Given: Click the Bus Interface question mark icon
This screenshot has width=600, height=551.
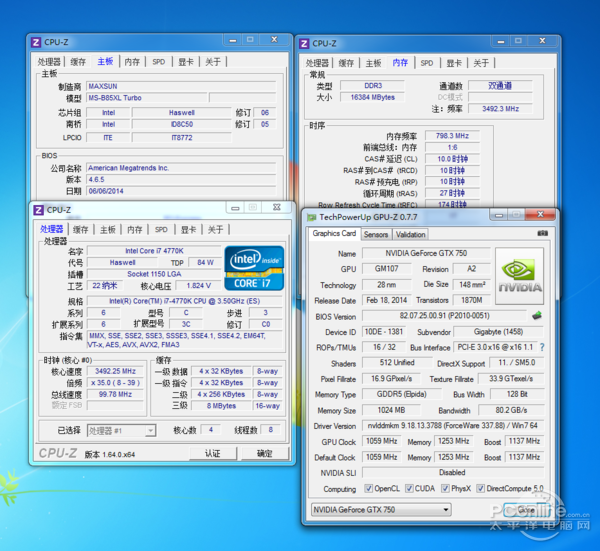Looking at the screenshot, I should [542, 347].
